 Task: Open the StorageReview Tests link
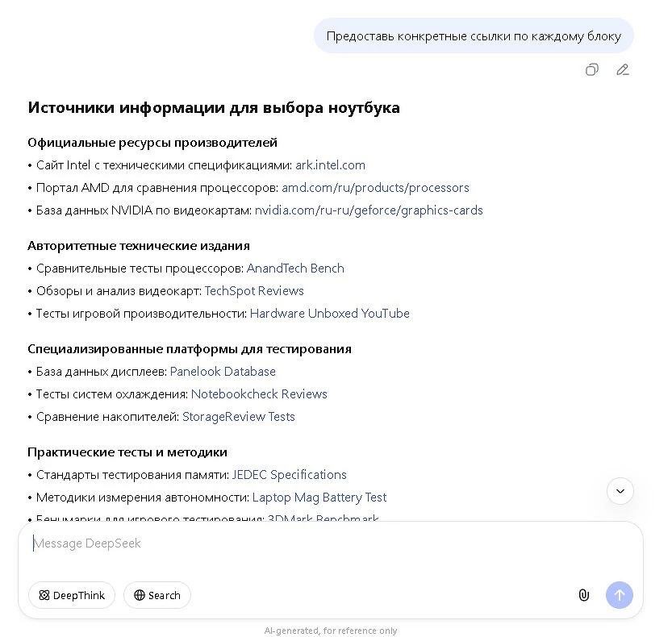(239, 417)
